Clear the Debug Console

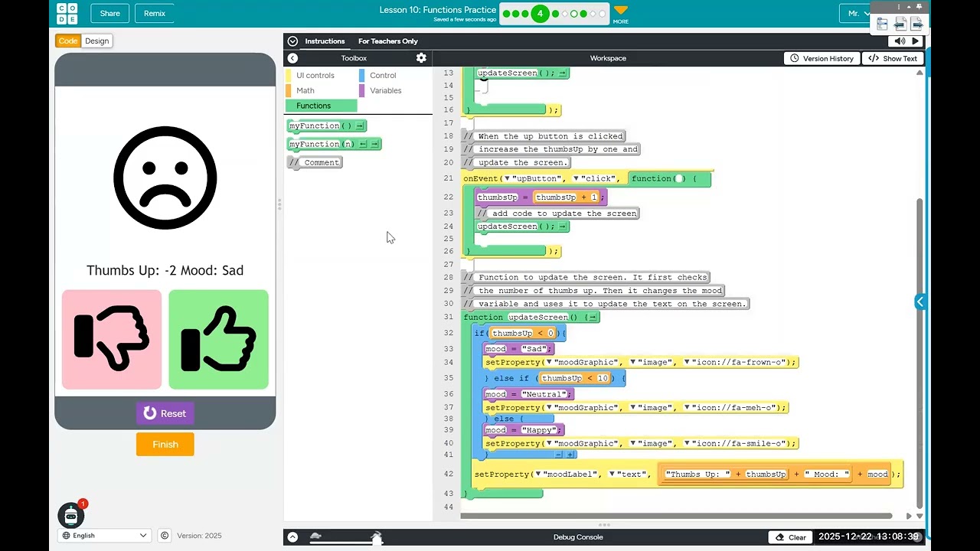tap(791, 537)
